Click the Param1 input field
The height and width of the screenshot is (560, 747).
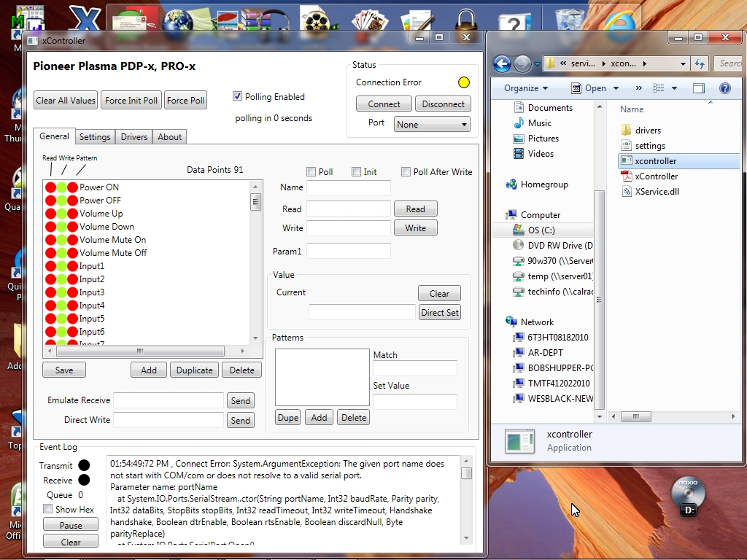click(349, 251)
